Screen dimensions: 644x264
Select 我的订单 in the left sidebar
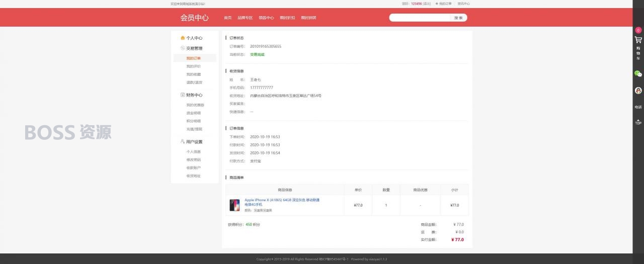pyautogui.click(x=193, y=58)
